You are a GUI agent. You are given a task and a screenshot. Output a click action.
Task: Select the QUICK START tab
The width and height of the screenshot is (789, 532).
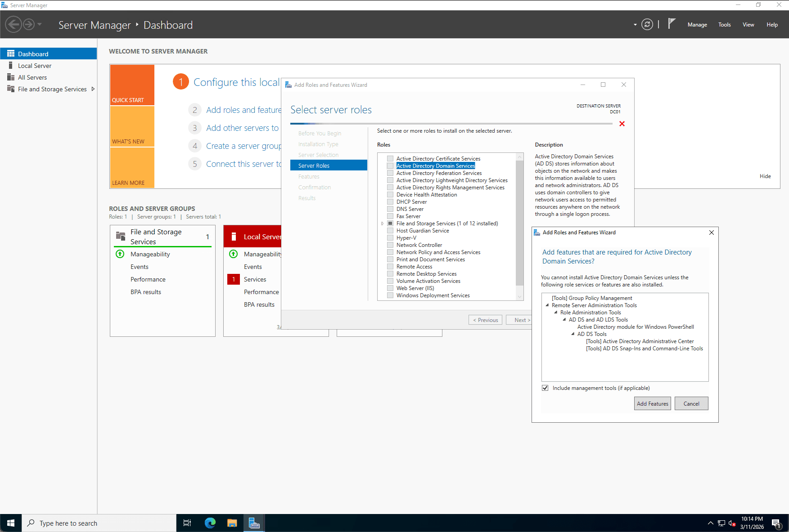click(132, 85)
